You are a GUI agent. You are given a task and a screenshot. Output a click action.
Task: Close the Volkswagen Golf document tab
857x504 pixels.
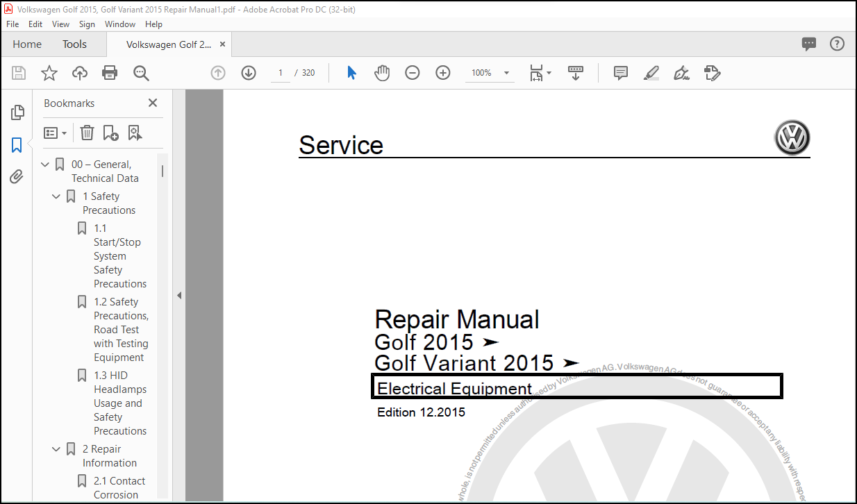223,44
